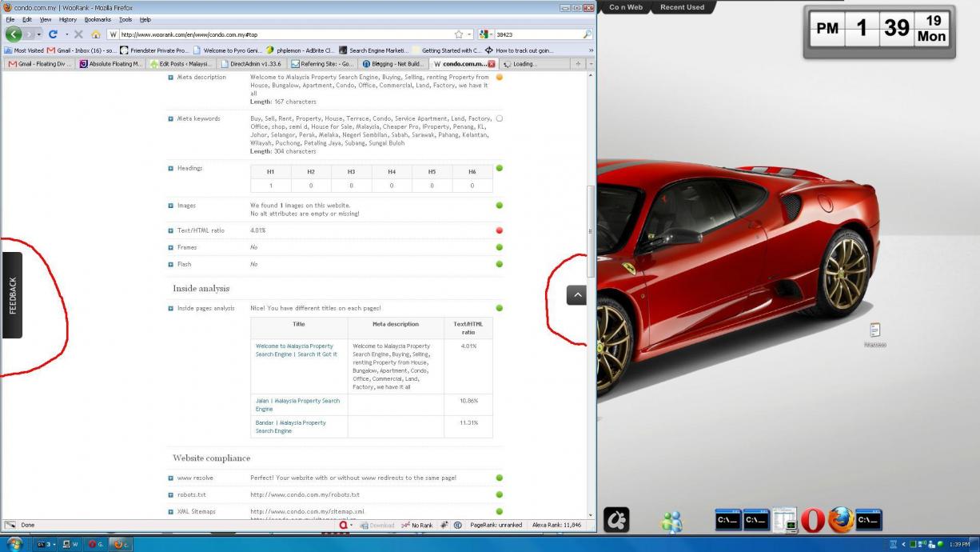The image size is (980, 552).
Task: Switch to the DirectAdmin v1.33.6 tab
Action: [x=252, y=64]
